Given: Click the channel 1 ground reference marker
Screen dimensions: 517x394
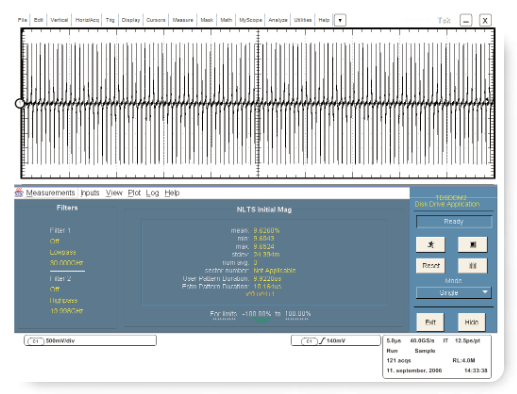Looking at the screenshot, I should pos(19,103).
